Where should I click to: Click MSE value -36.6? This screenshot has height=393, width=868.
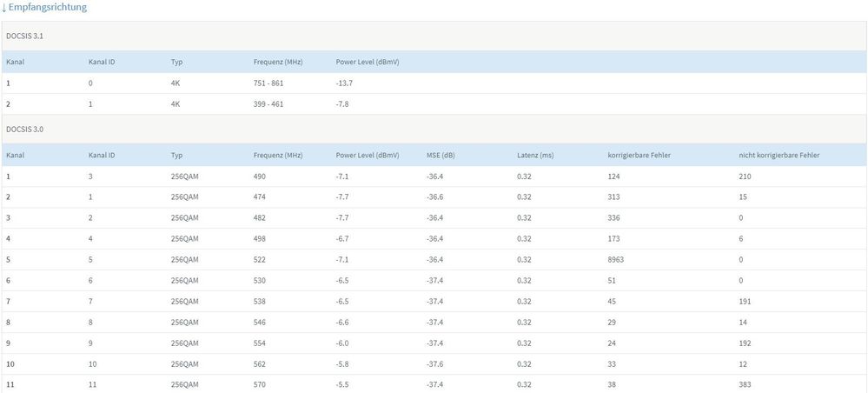click(435, 196)
